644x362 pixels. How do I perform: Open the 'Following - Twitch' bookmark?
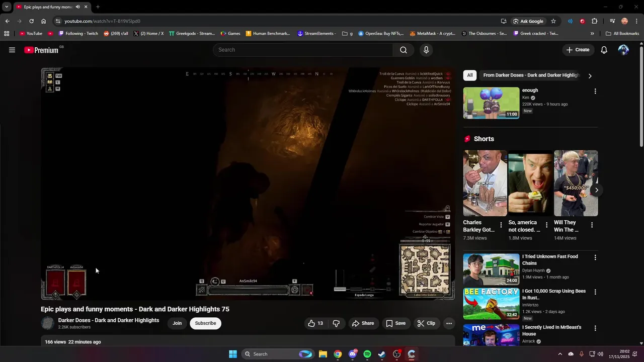tap(78, 34)
